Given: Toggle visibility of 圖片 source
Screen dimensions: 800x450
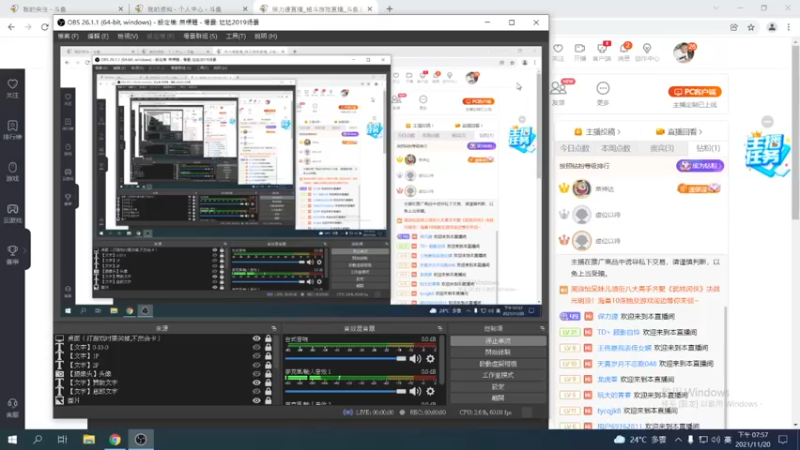Looking at the screenshot, I should 256,401.
